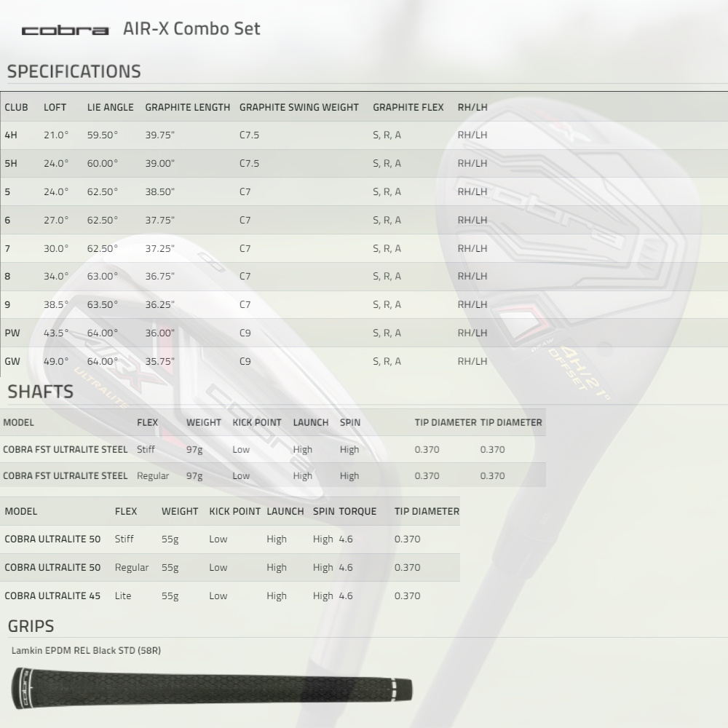Click the TORQUE column header
This screenshot has height=728, width=728.
pos(357,511)
